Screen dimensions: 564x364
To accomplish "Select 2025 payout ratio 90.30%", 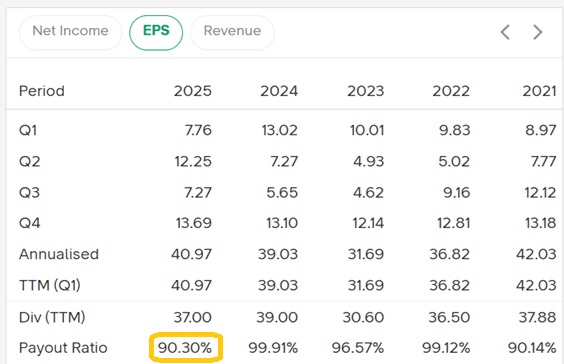I will pos(185,348).
